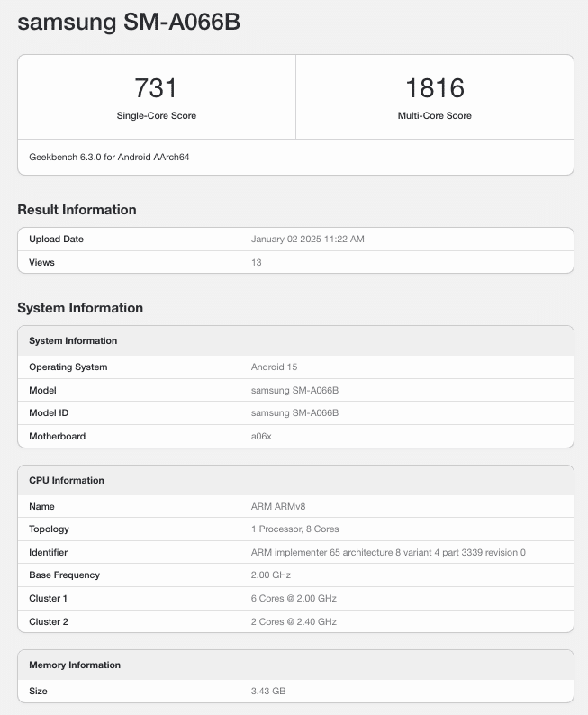
Task: Select the Android 15 value
Action: 274,367
